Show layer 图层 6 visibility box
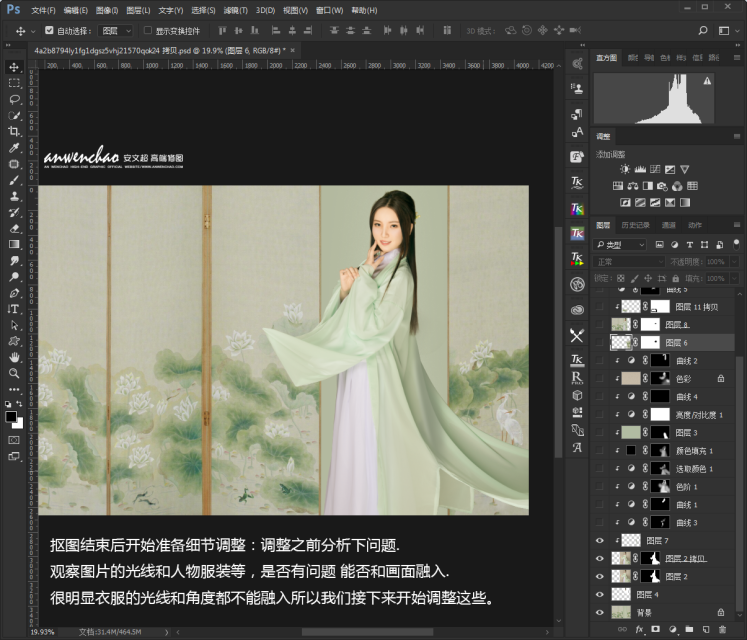Viewport: 747px width, 640px height. pos(600,343)
